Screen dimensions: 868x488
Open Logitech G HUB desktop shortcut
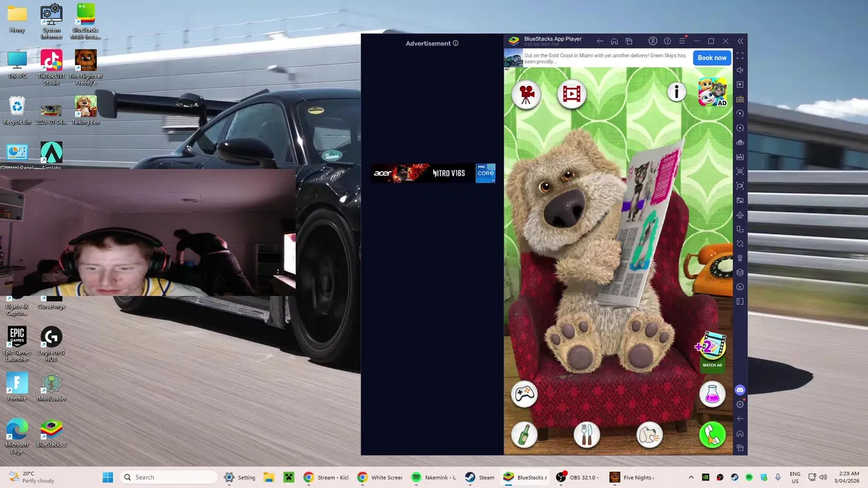coord(52,344)
